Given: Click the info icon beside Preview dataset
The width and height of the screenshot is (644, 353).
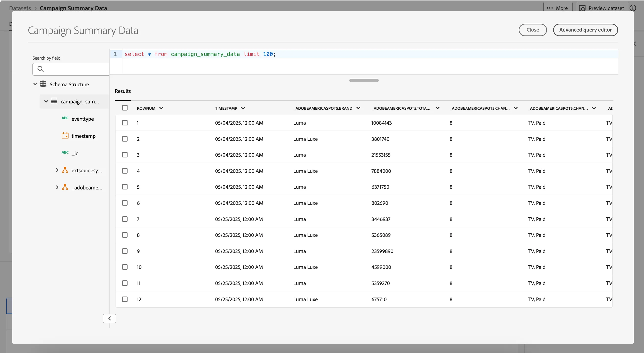Looking at the screenshot, I should pos(633,8).
